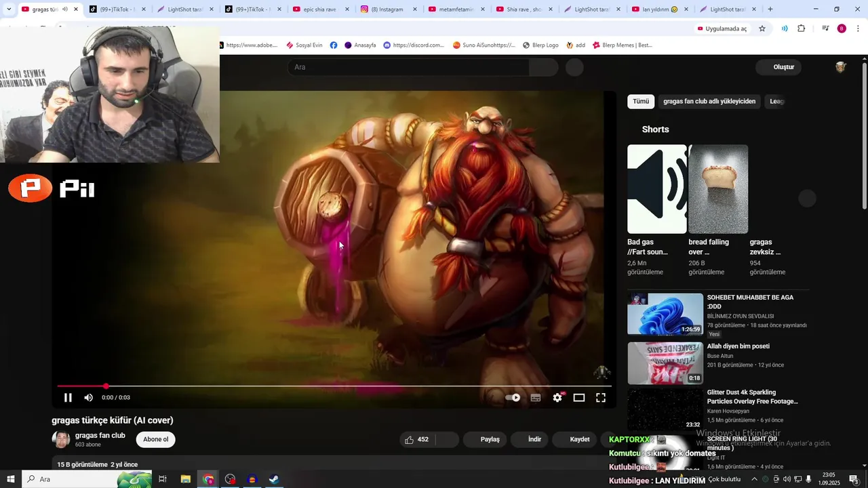868x488 pixels.
Task: Expand the Chrome tab search dropdown arrow
Action: 9,9
